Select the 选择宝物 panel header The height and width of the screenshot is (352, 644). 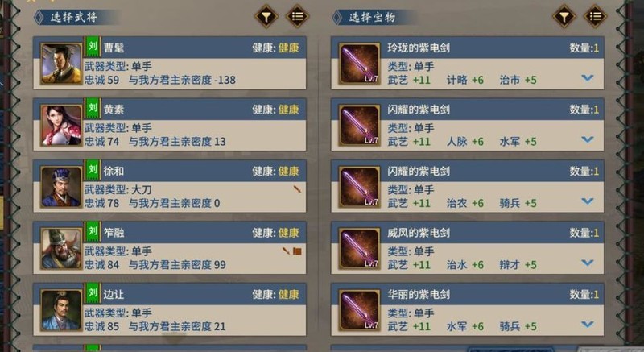[x=372, y=18]
